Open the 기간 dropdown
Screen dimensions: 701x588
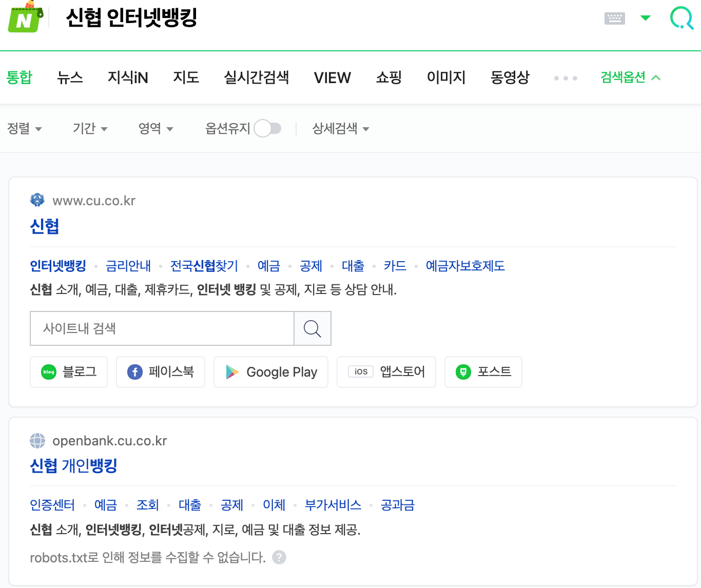tap(90, 128)
